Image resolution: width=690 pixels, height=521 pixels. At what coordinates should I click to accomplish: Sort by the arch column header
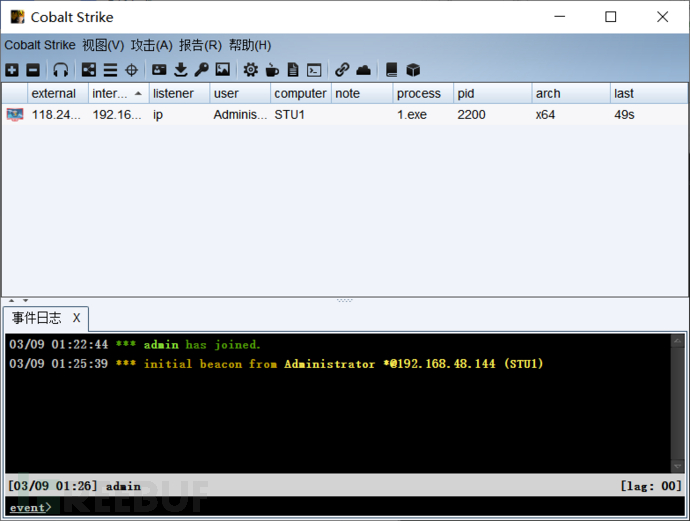[x=571, y=93]
